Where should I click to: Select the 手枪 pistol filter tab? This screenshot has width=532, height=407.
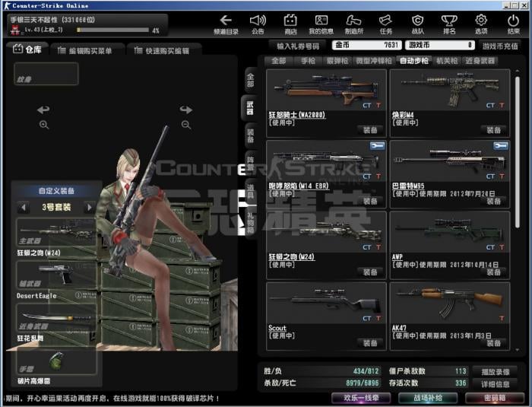308,61
